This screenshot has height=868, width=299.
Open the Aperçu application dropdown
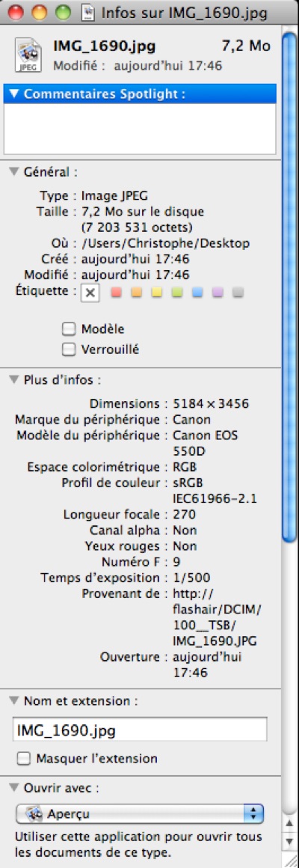tap(139, 814)
